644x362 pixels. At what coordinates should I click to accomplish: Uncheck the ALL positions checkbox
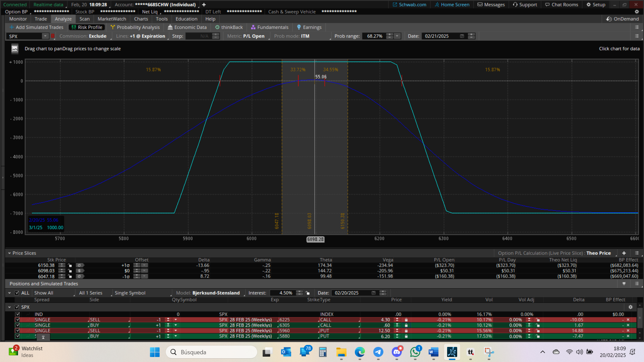17,293
